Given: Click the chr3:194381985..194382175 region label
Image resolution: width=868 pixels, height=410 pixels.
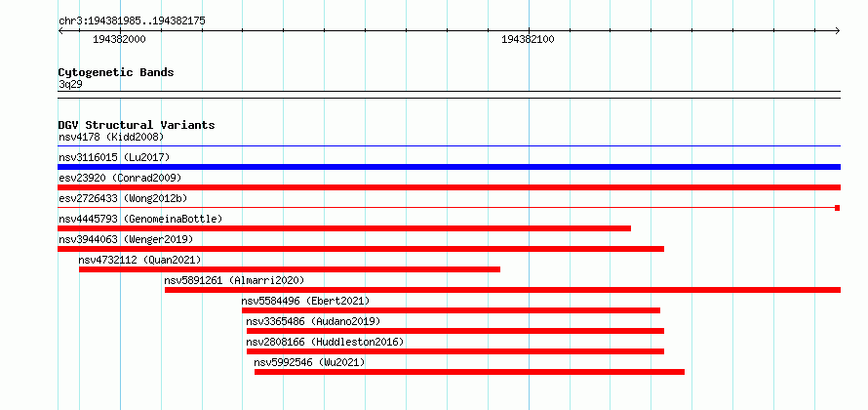Looking at the screenshot, I should (132, 21).
